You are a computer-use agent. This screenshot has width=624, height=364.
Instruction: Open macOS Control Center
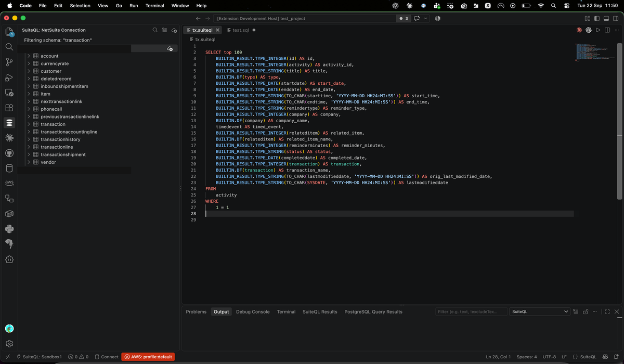566,6
